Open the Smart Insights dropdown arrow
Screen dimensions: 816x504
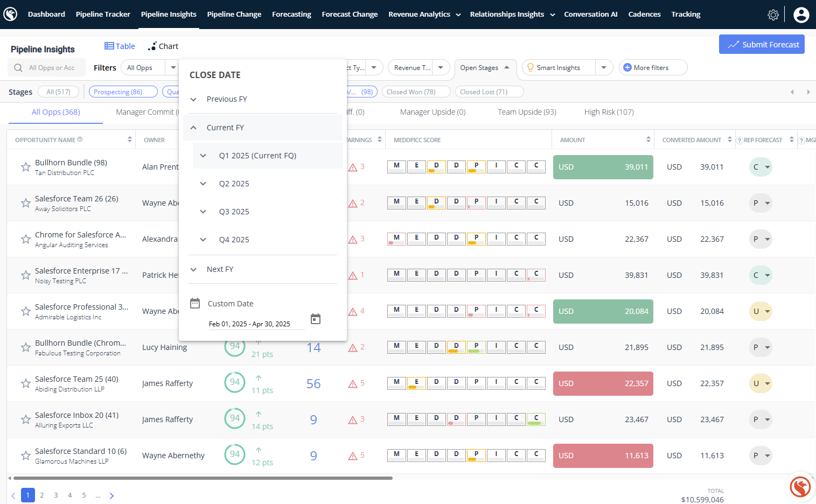[604, 68]
